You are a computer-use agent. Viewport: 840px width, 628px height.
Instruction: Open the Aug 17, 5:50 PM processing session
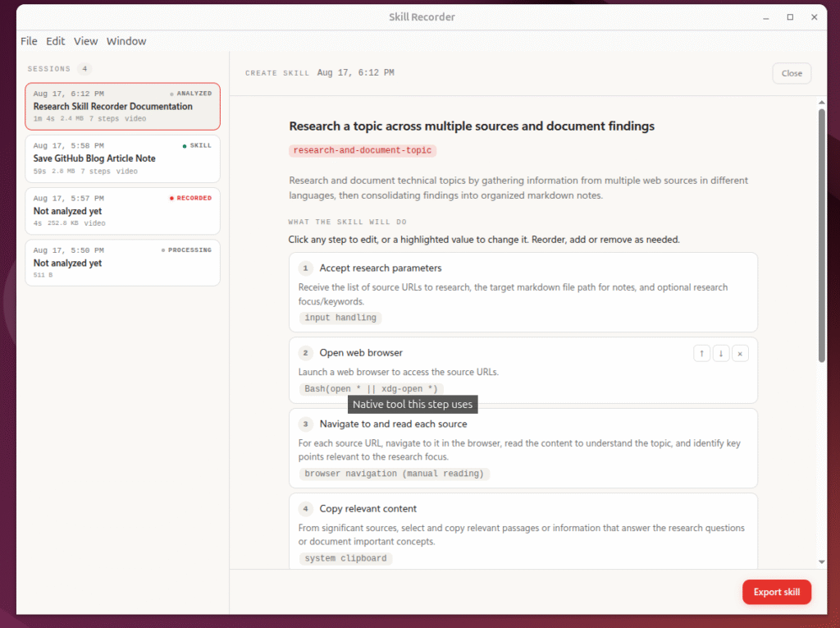(x=123, y=263)
